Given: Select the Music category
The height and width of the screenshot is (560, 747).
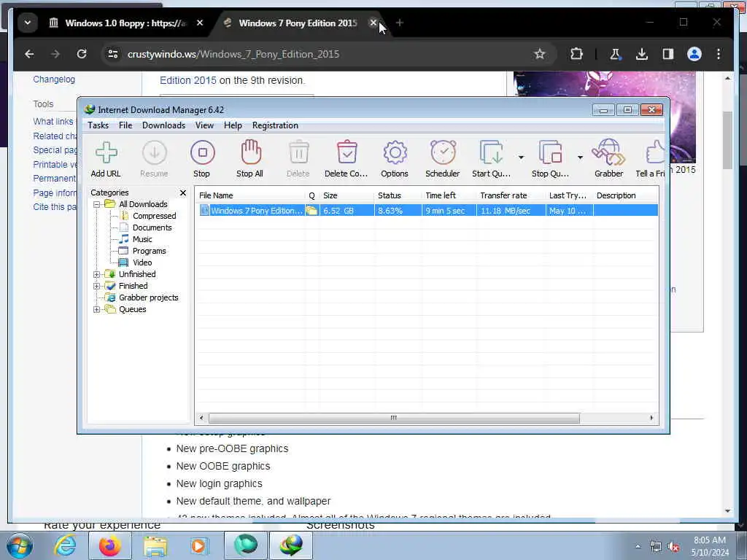Looking at the screenshot, I should click(142, 239).
